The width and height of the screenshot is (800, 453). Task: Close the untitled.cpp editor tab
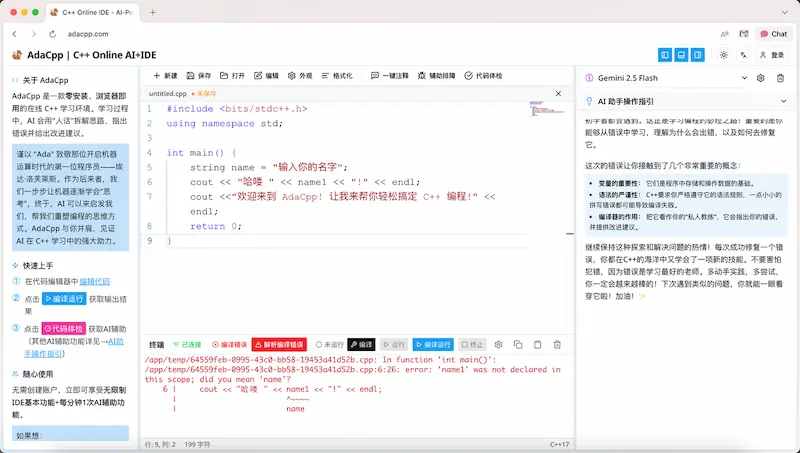click(x=558, y=93)
